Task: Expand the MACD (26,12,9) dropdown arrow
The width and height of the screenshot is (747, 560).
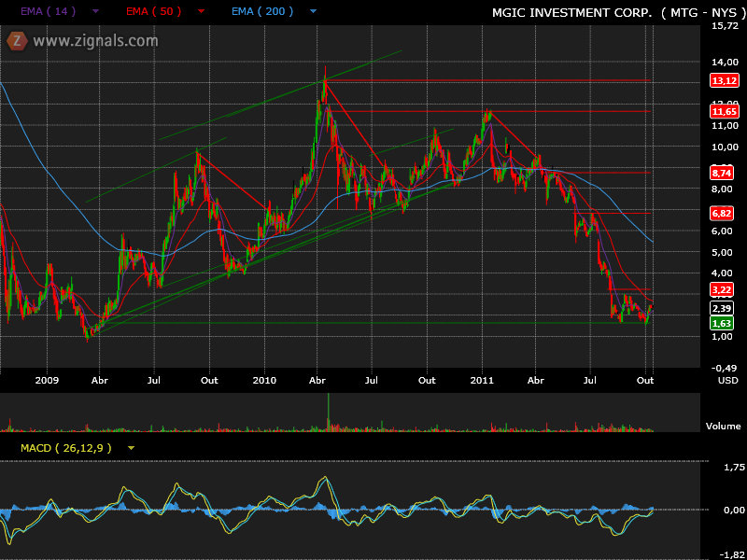Action: coord(131,448)
